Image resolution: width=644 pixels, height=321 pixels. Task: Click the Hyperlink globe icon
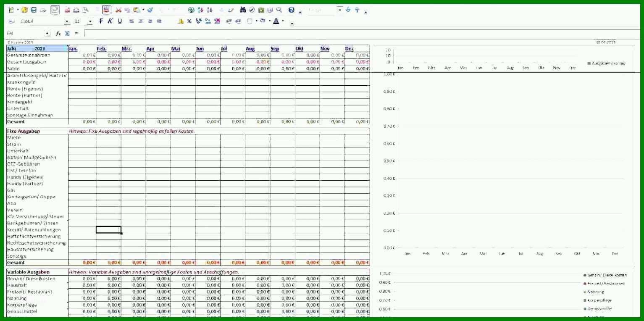tap(191, 10)
